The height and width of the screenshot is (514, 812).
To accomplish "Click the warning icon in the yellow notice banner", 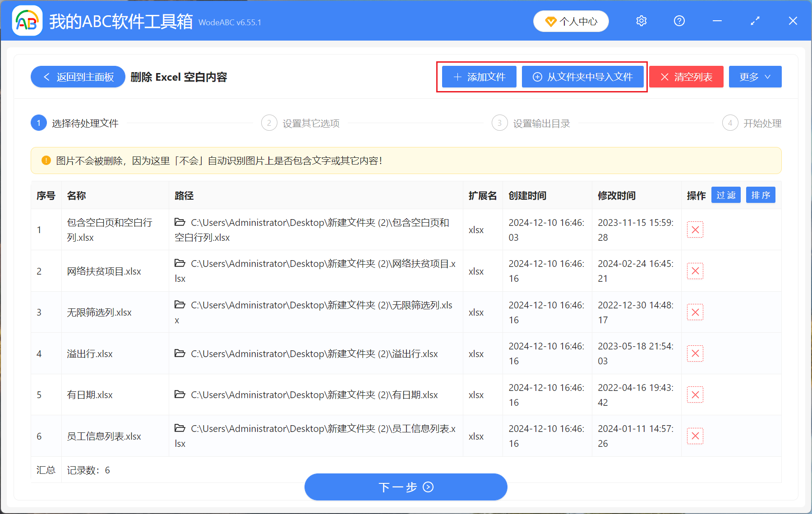I will point(46,160).
